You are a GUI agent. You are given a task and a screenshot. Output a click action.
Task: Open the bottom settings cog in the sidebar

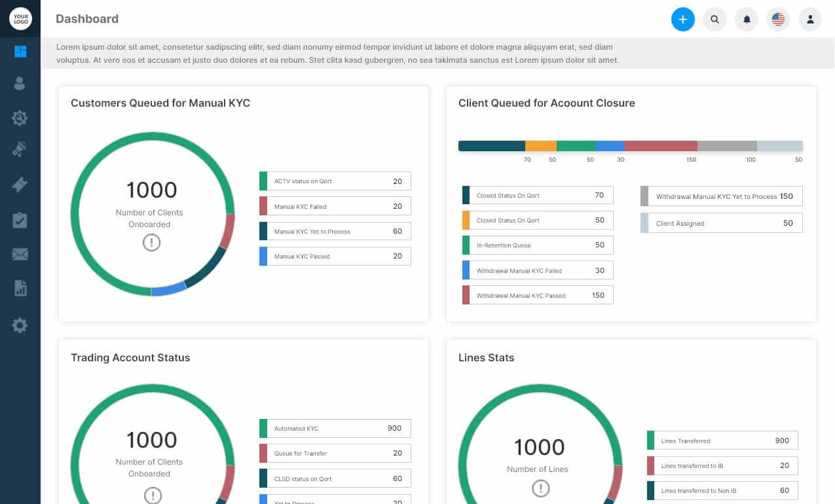click(20, 325)
